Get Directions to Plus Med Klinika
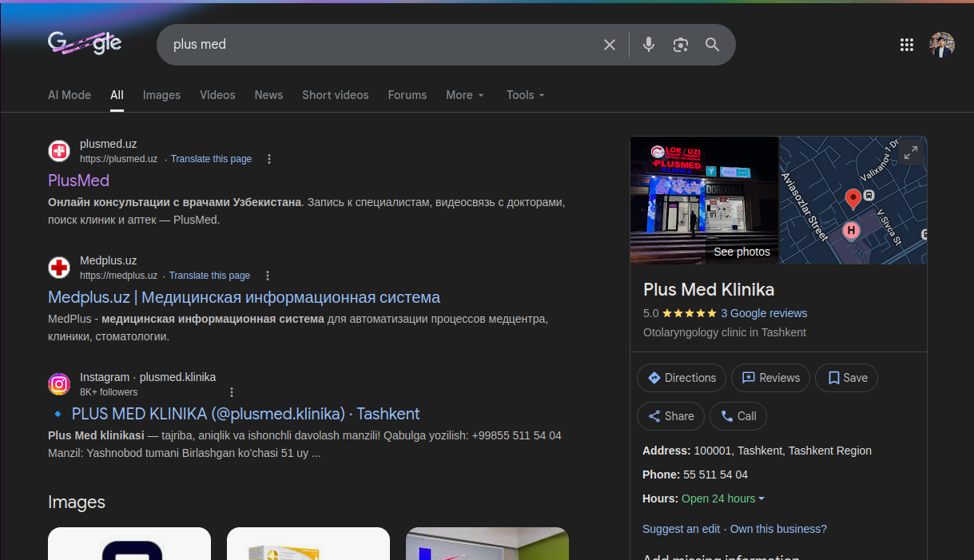The height and width of the screenshot is (560, 974). coord(682,378)
